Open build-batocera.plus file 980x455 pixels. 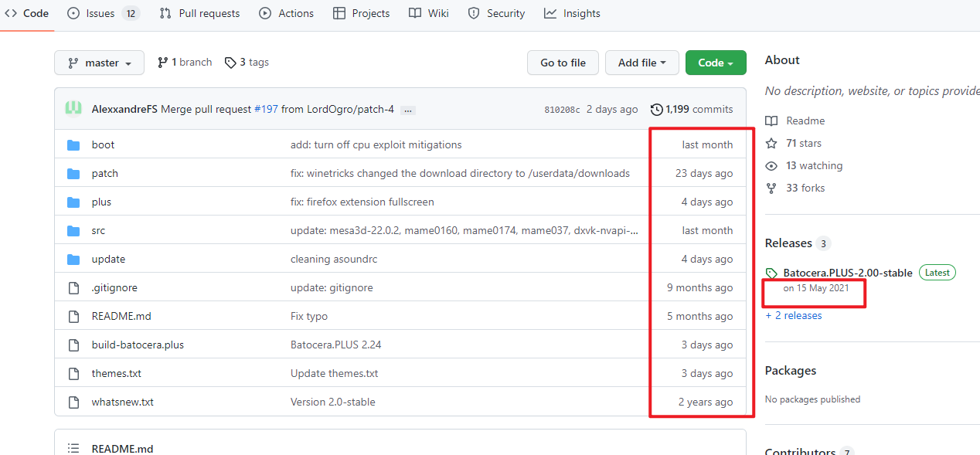coord(138,345)
